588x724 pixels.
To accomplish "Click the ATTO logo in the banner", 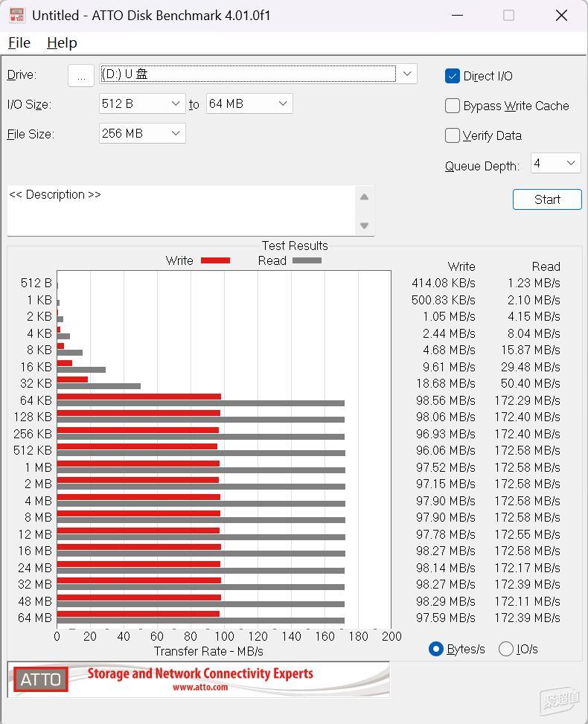I will (x=41, y=679).
